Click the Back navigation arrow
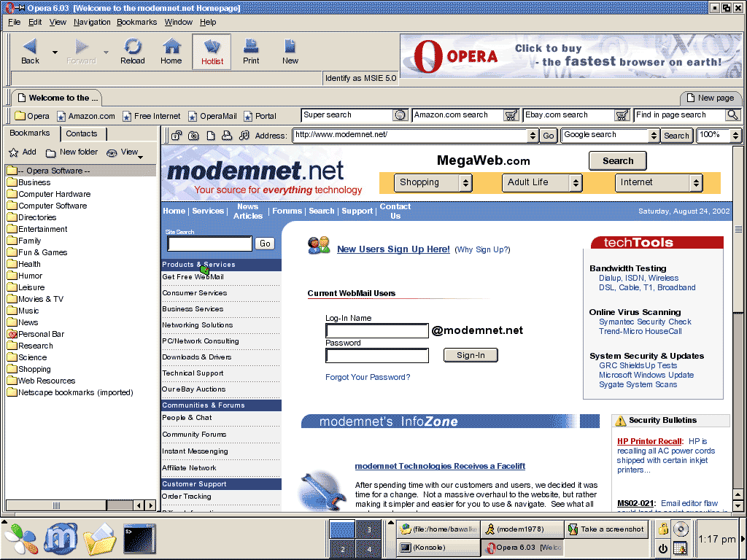747x560 pixels. click(30, 51)
